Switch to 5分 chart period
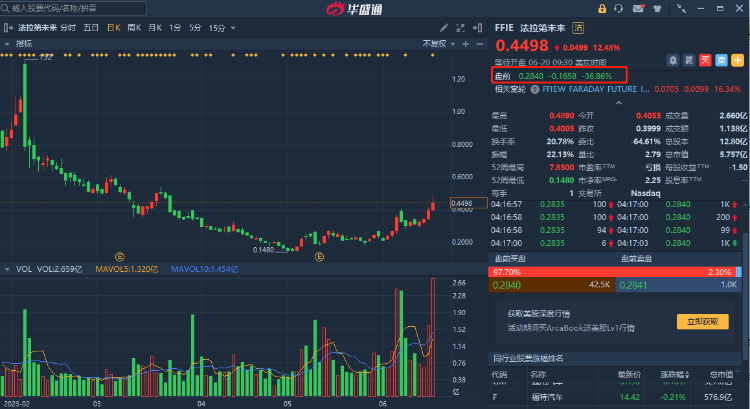The width and height of the screenshot is (750, 409). (x=195, y=28)
